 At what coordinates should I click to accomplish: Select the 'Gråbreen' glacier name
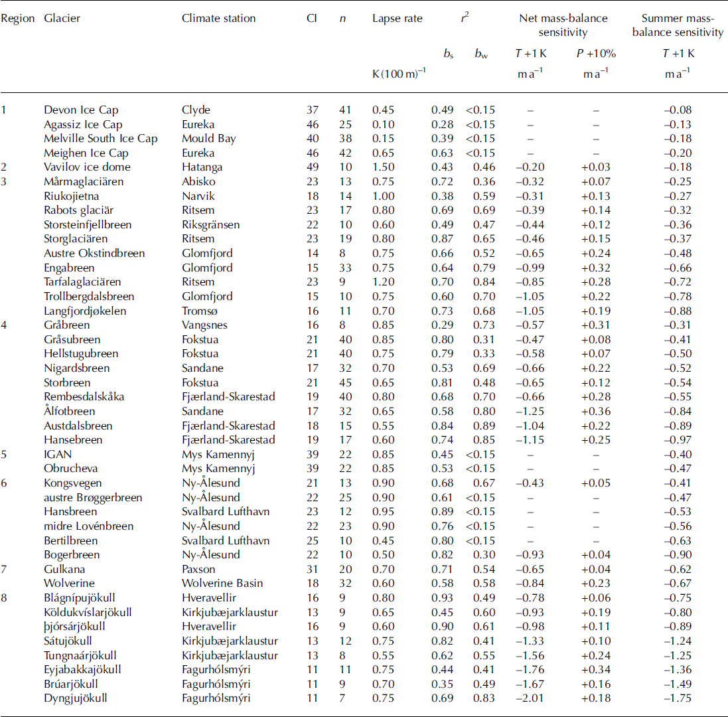click(67, 325)
